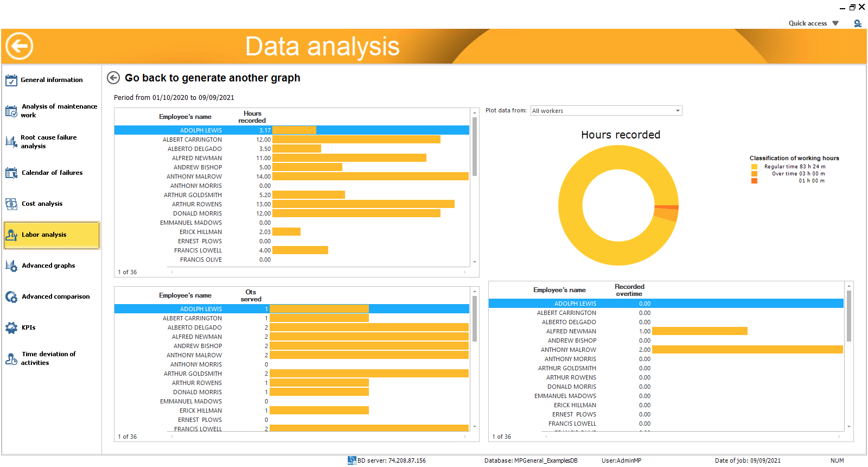This screenshot has width=868, height=467.
Task: Click the user profile icon near Quick access
Action: 858,23
